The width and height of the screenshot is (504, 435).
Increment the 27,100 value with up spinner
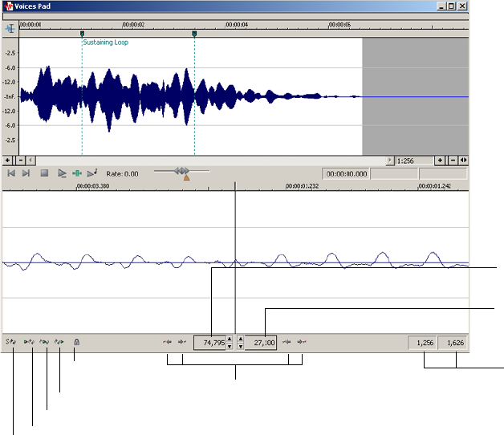tap(241, 339)
